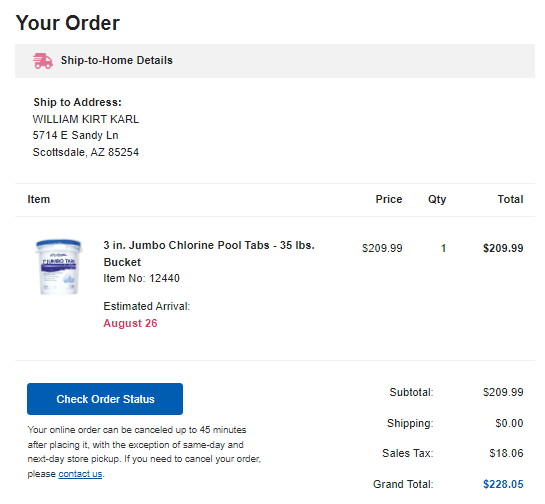Click the 5714 E Sandy Ln address line
The width and height of the screenshot is (545, 504).
coord(75,135)
